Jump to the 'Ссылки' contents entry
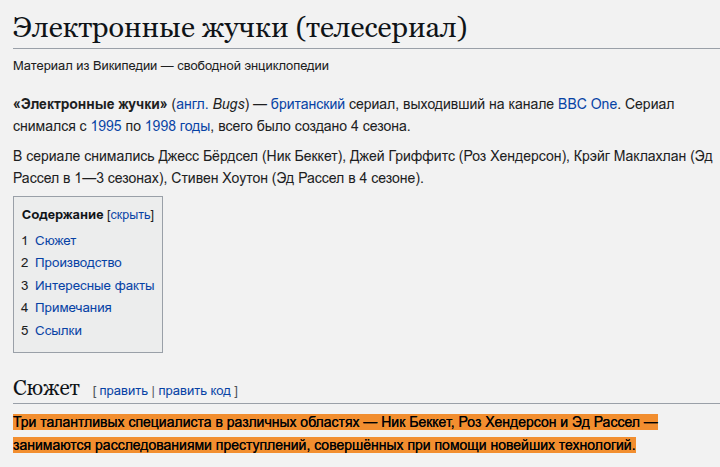Image resolution: width=720 pixels, height=467 pixels. [x=58, y=331]
